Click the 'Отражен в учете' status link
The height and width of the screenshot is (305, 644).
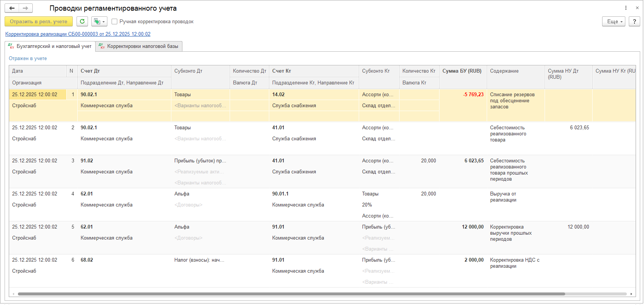28,59
